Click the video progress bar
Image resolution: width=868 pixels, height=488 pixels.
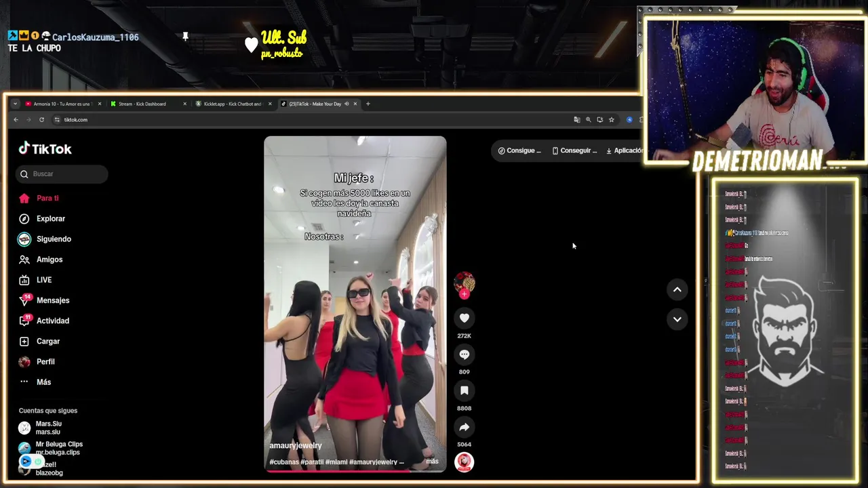(355, 470)
